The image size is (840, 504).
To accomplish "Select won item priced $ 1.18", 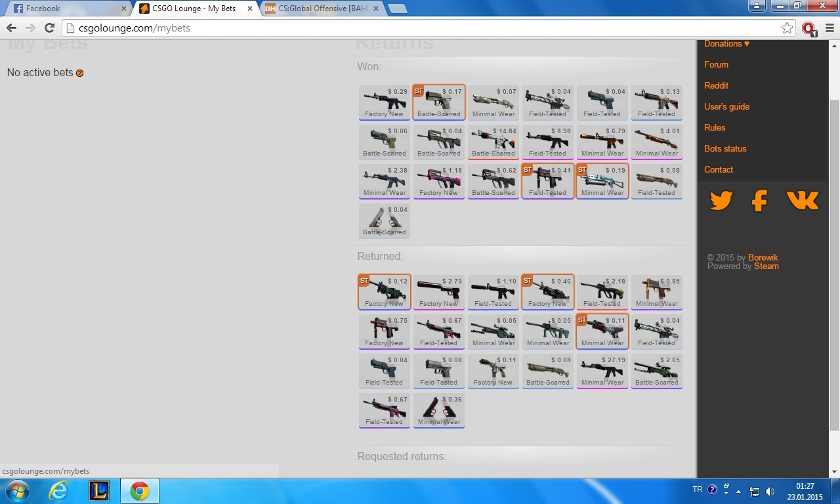I will 439,181.
